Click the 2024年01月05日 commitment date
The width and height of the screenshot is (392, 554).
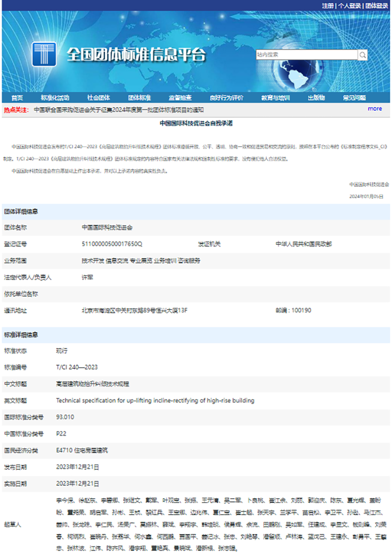[x=366, y=196]
